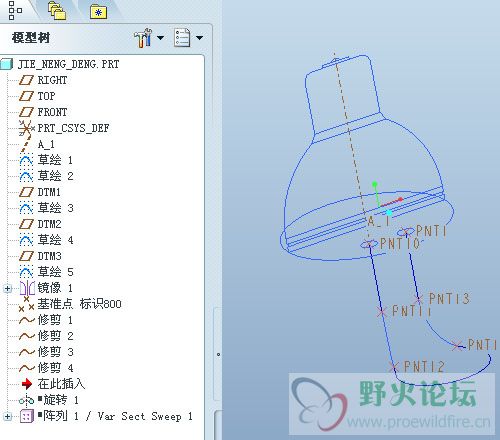Viewport: 500px width, 440px height.
Task: Click the sketch icon of 草绘 3
Action: [26, 208]
